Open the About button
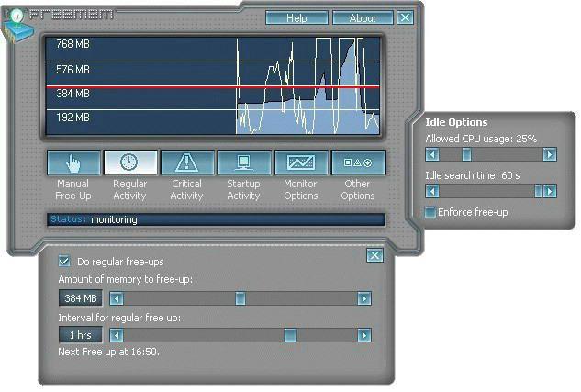This screenshot has width=581, height=392. [363, 17]
